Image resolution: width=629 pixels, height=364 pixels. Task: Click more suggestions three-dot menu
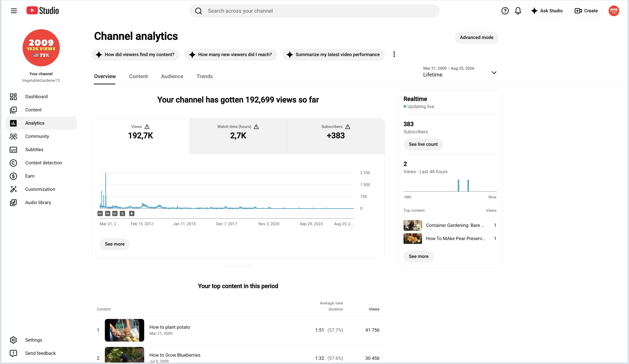pyautogui.click(x=394, y=54)
